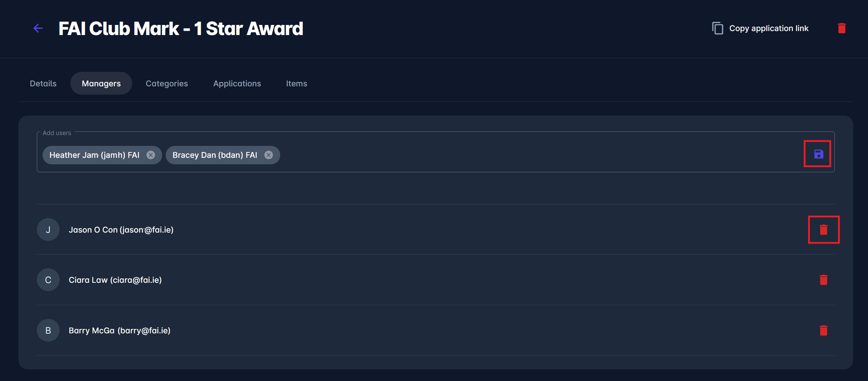Select the Managers tab
This screenshot has width=868, height=381.
101,83
